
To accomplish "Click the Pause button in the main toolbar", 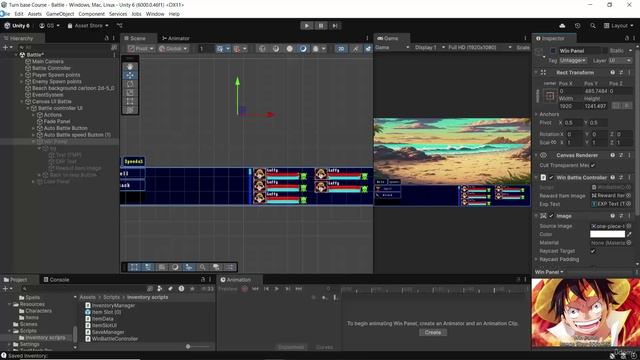I will (321, 26).
